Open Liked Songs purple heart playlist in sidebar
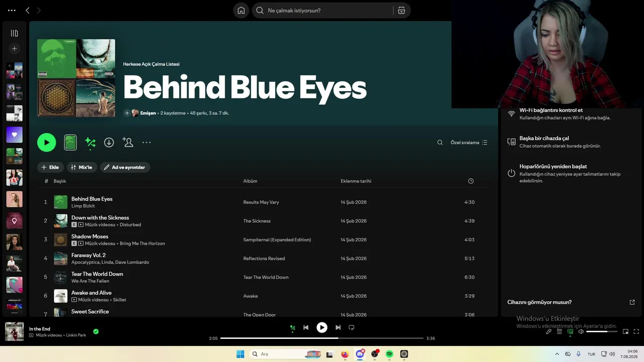The image size is (644, 362). pos(14,135)
